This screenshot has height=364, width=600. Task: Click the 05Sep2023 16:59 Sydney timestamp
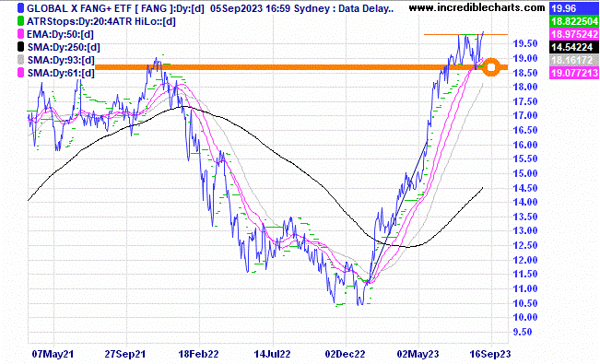pos(269,8)
